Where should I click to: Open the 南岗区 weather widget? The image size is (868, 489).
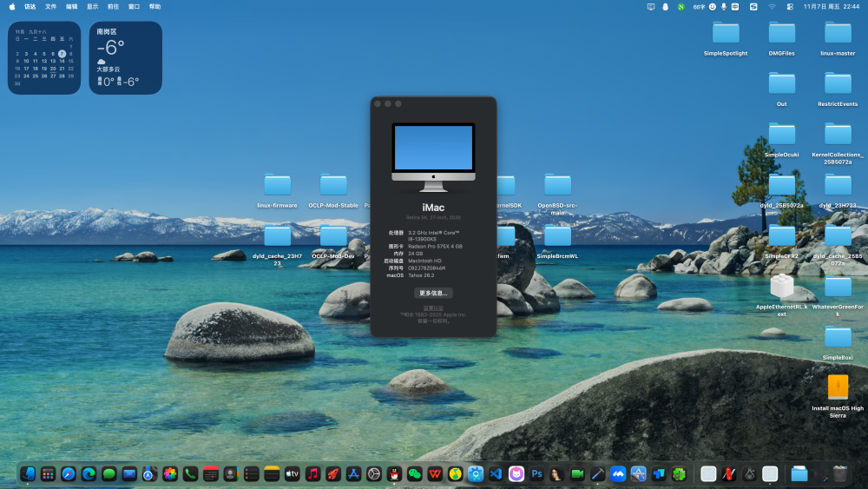(126, 57)
